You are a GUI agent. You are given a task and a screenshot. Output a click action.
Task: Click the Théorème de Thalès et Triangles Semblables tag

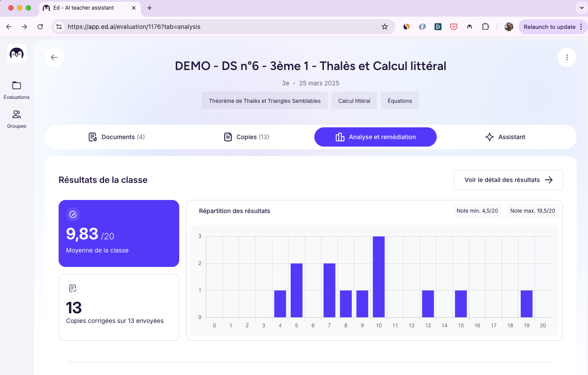coord(265,101)
